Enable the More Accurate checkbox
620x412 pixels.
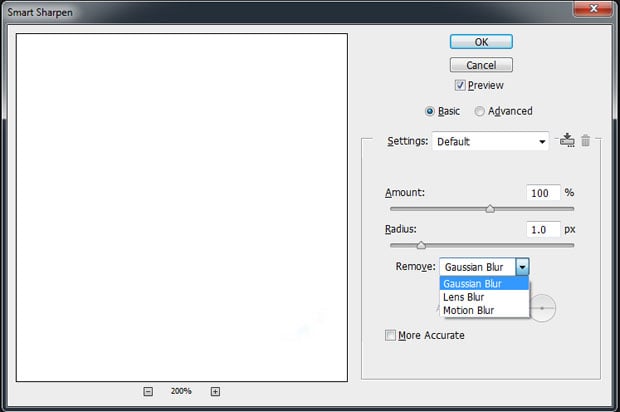coord(390,335)
